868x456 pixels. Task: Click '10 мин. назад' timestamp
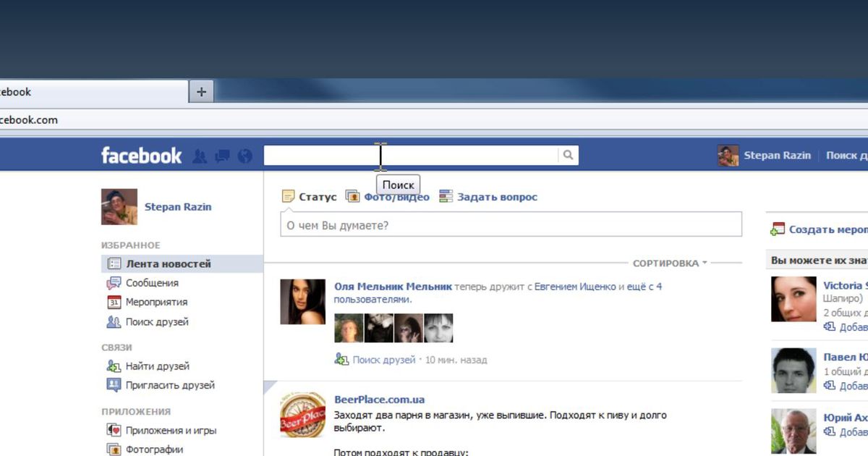pyautogui.click(x=456, y=360)
